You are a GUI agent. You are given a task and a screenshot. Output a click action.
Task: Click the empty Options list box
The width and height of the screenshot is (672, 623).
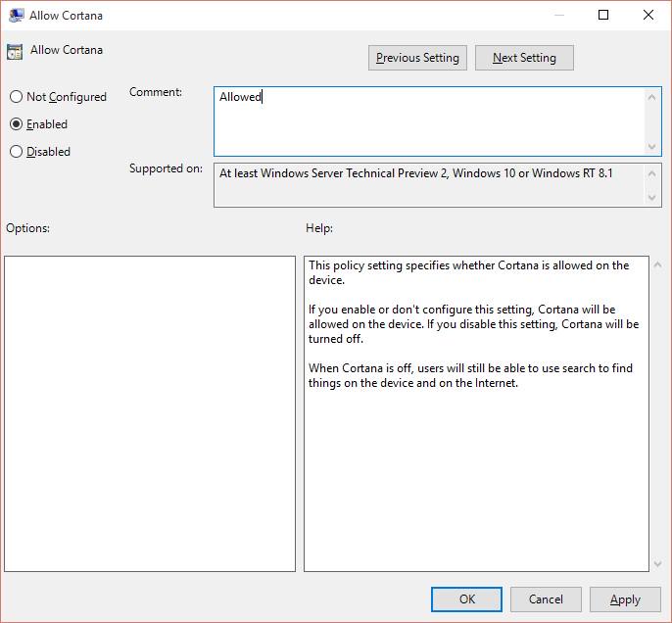click(150, 413)
